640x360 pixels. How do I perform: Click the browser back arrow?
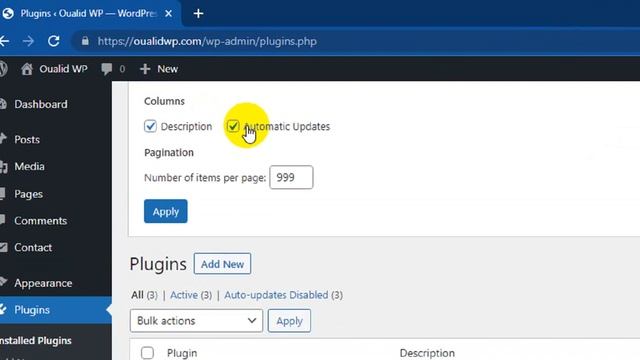pos(4,41)
